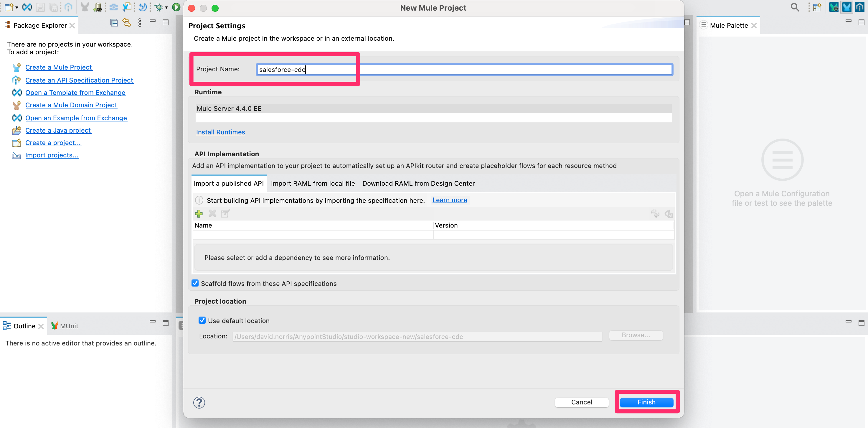Uncheck Use default location checkbox

click(202, 320)
